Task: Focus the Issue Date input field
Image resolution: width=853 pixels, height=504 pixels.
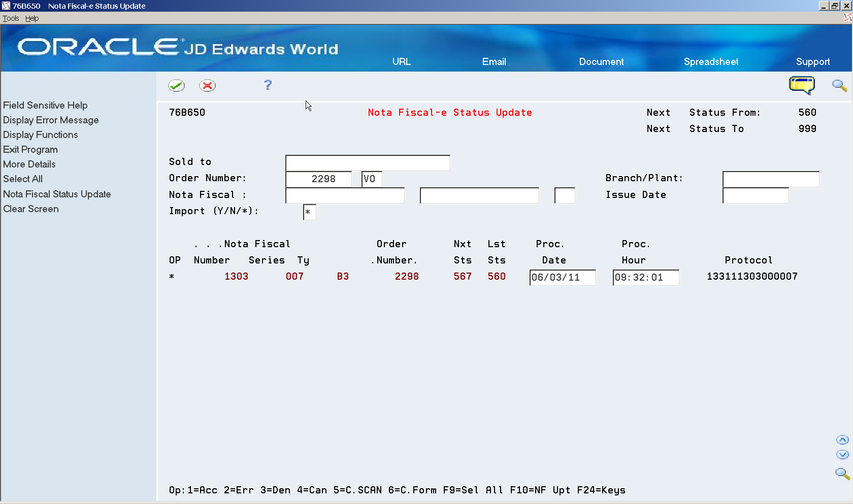Action: point(756,195)
